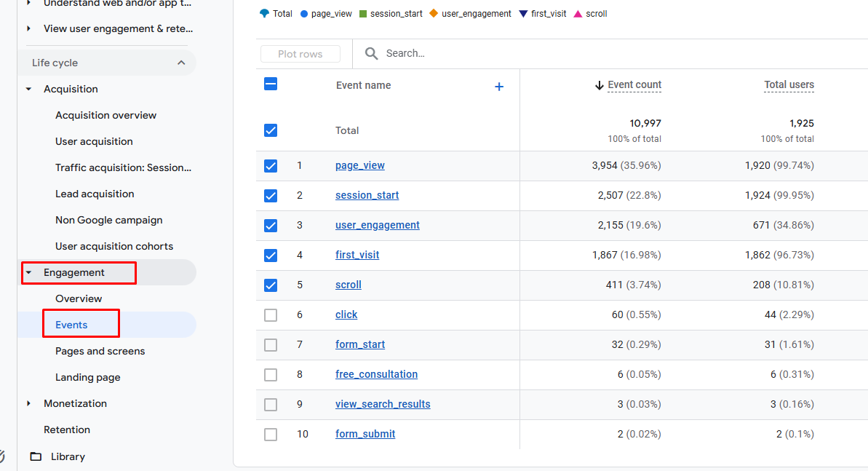This screenshot has height=471, width=868.
Task: Check the click row checkbox
Action: coord(271,315)
